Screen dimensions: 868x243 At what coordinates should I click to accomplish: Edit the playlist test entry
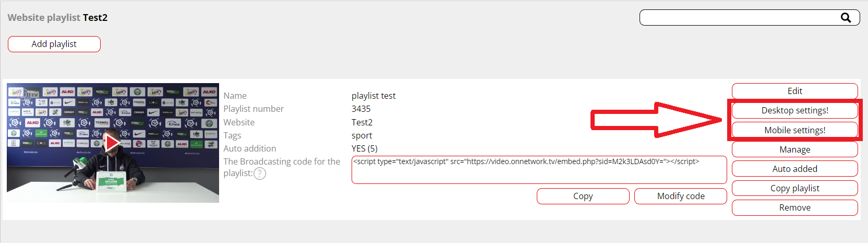794,91
